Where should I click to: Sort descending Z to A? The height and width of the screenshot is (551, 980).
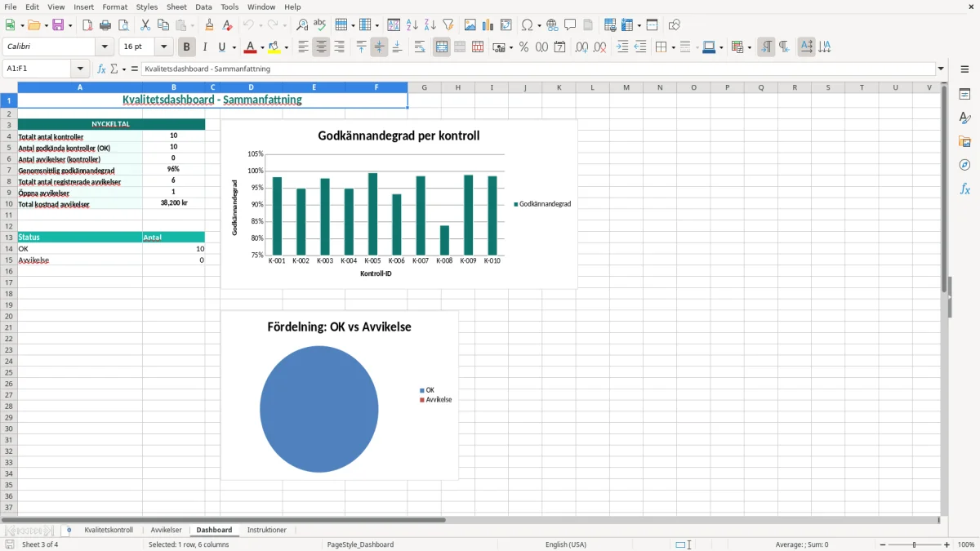tap(430, 25)
